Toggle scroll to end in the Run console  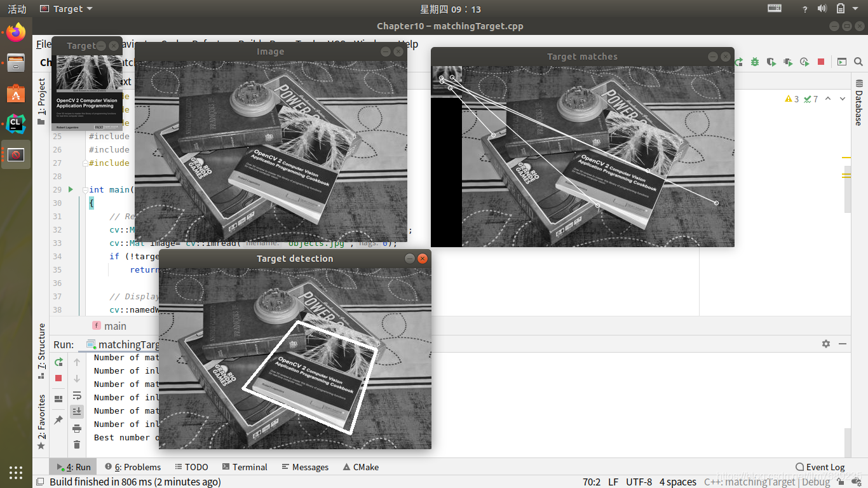coord(77,411)
